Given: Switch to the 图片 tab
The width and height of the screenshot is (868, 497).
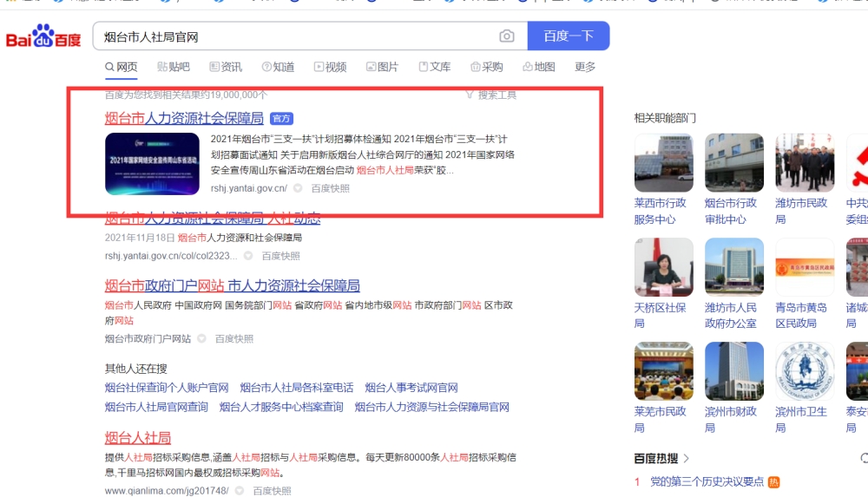Looking at the screenshot, I should pyautogui.click(x=382, y=67).
